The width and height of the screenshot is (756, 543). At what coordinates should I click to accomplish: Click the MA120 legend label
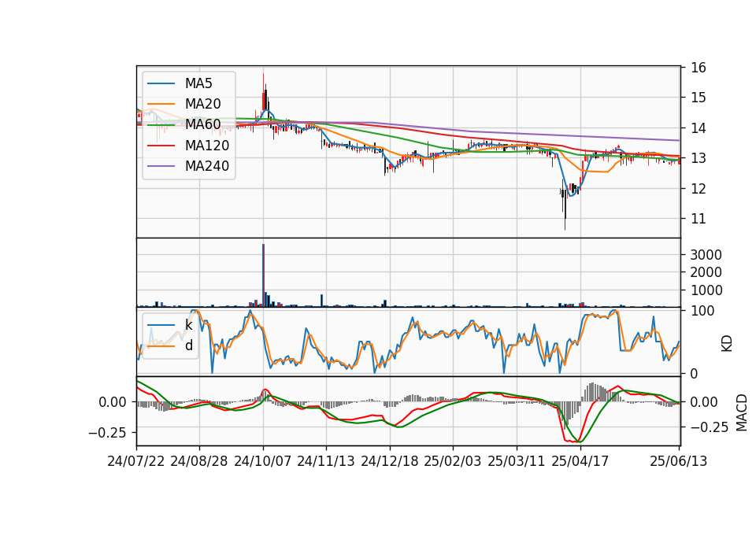(x=207, y=145)
